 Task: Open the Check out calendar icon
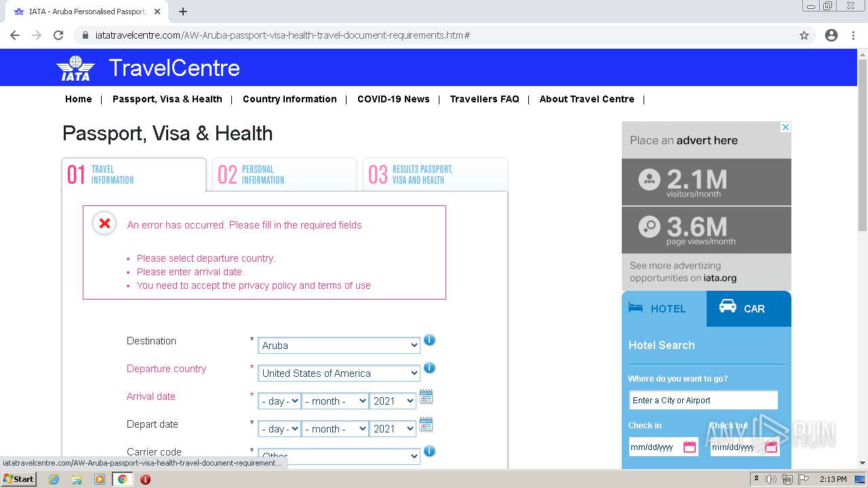tap(771, 447)
